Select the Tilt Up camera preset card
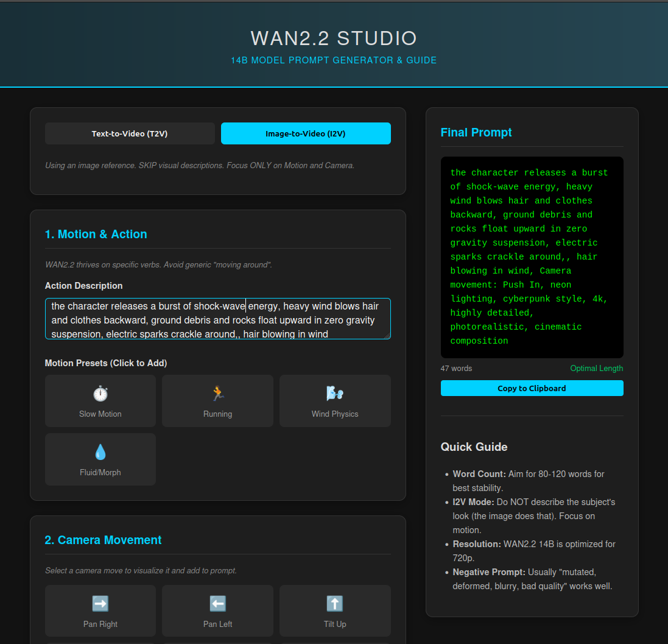Screen dimensions: 668x644 tap(335, 610)
